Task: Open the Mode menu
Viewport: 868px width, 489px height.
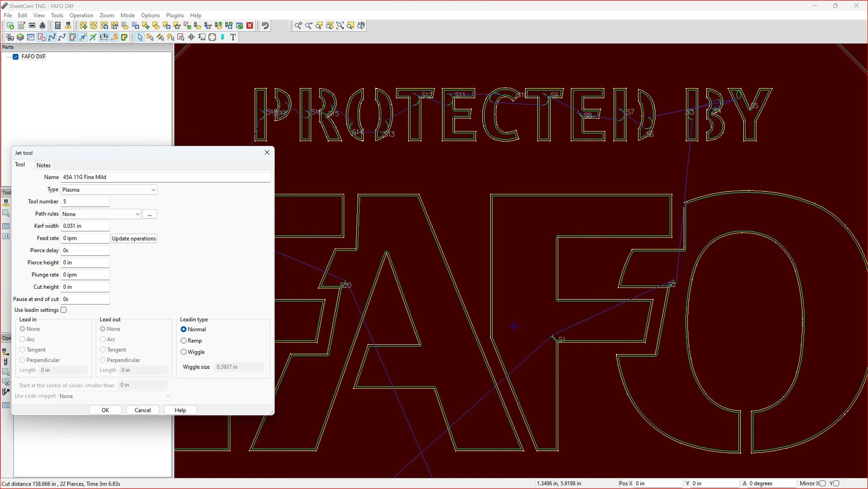Action: (127, 15)
